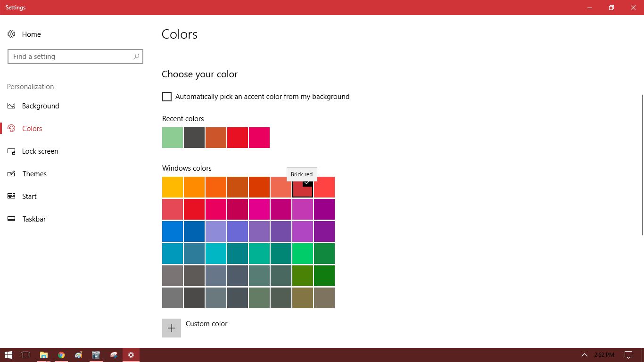
Task: Open the Action Center notification icon
Action: coord(628,355)
